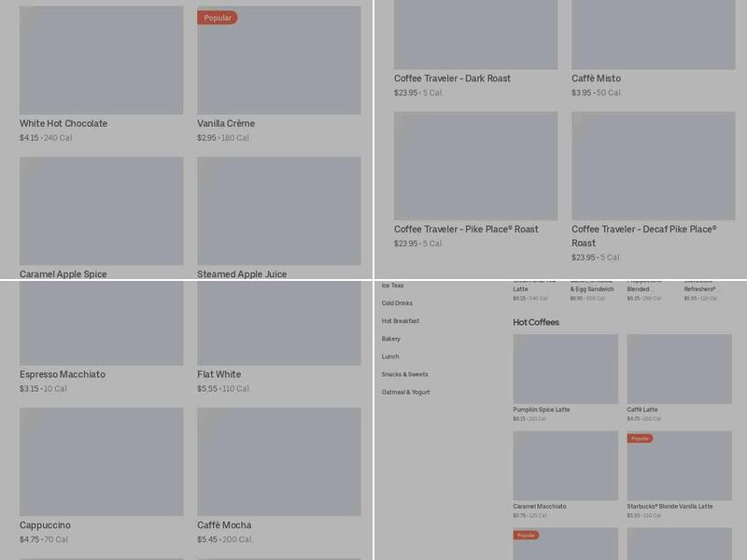Viewport: 747px width, 560px height.
Task: Select the Pumpkin Spice Latte image
Action: coord(565,370)
